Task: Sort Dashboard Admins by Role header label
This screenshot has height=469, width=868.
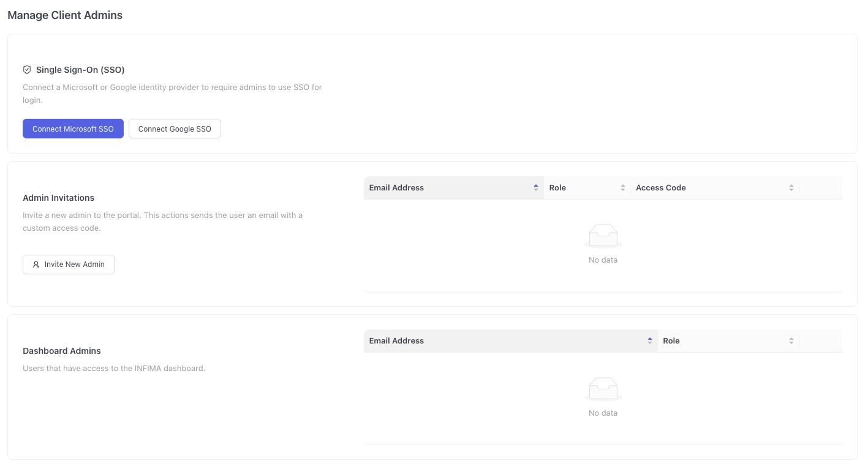Action: pyautogui.click(x=671, y=341)
